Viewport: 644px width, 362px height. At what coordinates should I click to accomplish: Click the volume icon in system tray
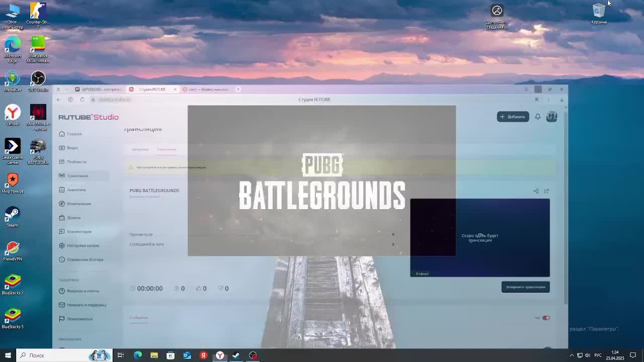point(587,355)
